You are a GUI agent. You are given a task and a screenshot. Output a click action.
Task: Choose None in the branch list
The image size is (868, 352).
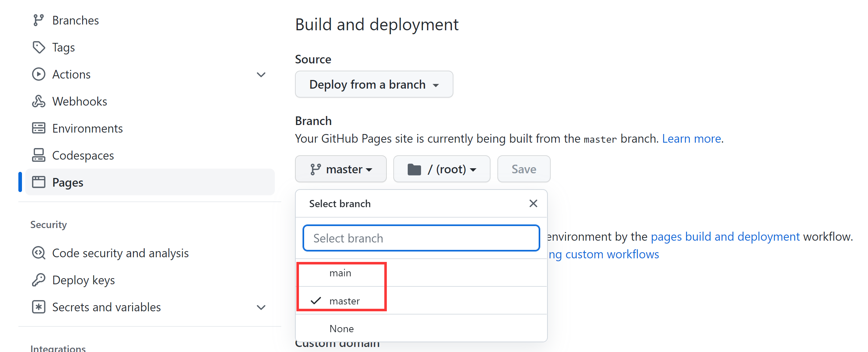[x=341, y=329]
